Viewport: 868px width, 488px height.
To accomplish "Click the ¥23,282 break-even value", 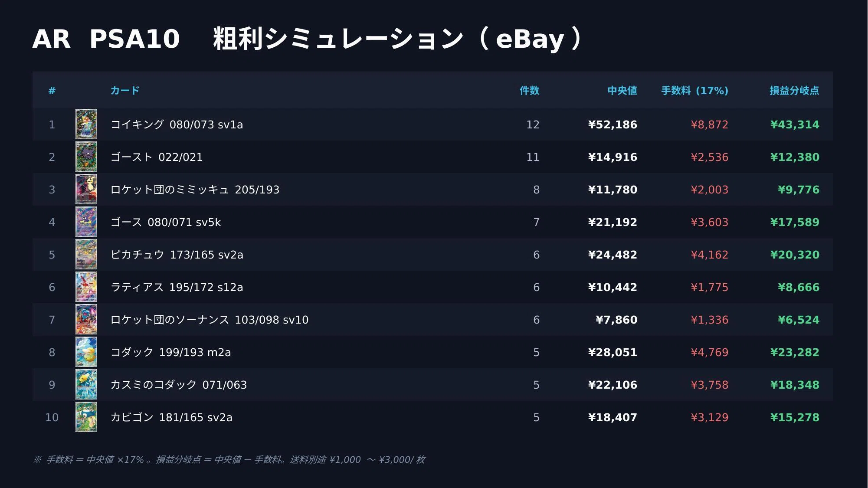I will click(795, 352).
